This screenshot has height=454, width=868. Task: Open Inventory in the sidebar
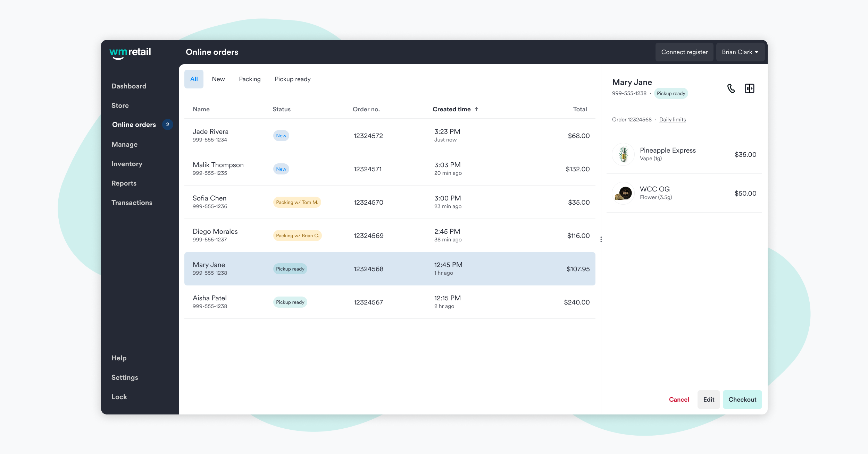click(x=127, y=164)
